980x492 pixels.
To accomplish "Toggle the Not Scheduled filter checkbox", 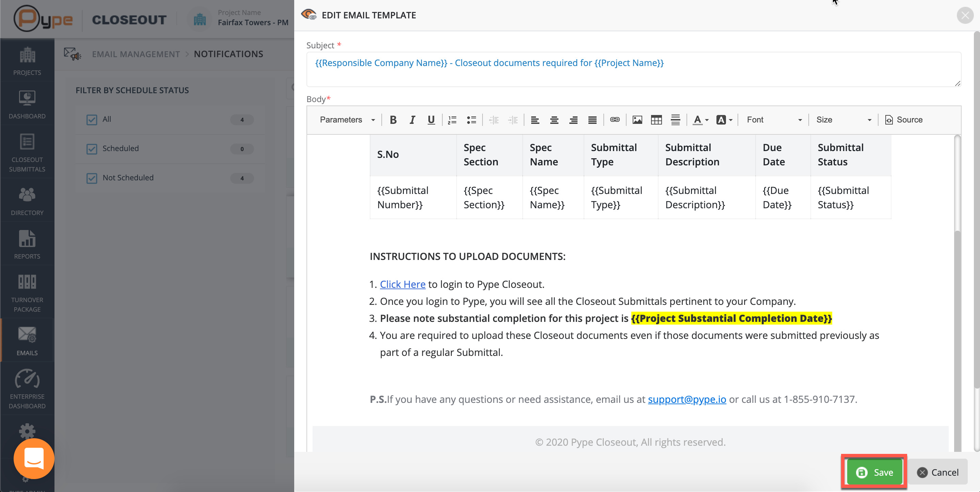I will (x=92, y=178).
